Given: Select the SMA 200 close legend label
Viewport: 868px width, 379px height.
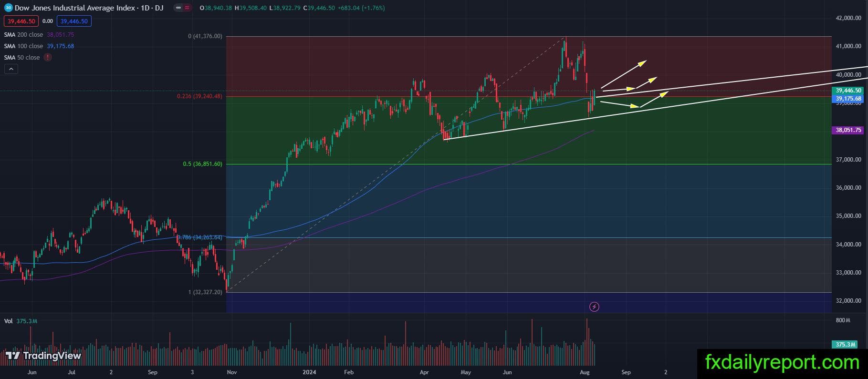Looking at the screenshot, I should click(x=23, y=35).
